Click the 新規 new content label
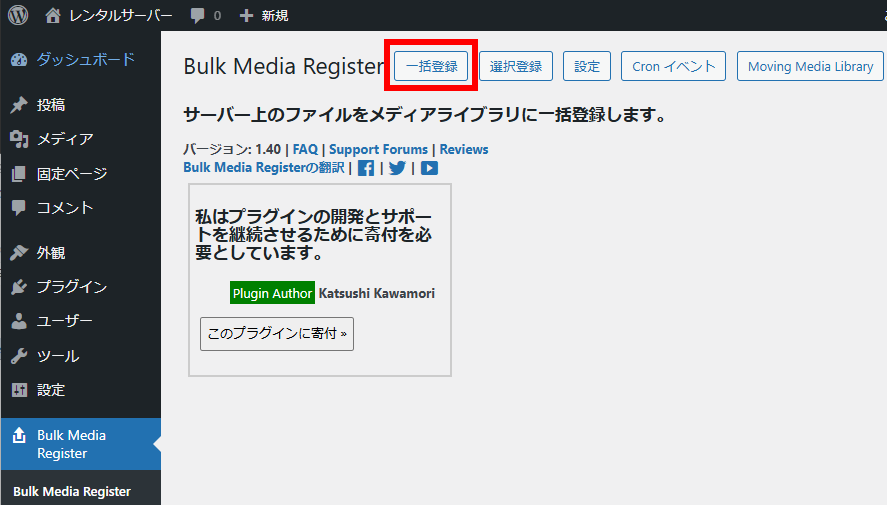The height and width of the screenshot is (505, 887). pyautogui.click(x=274, y=16)
